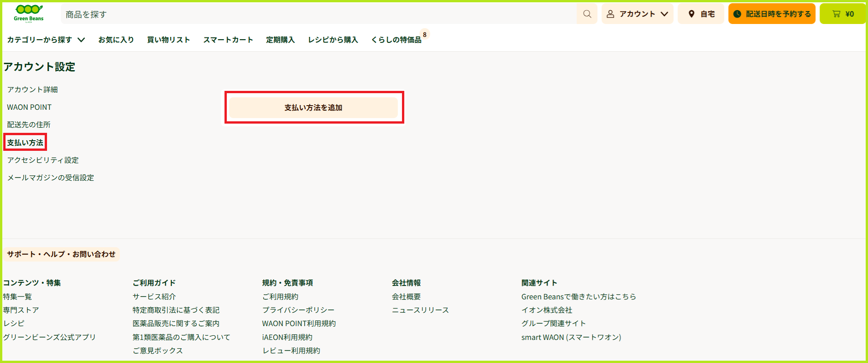868x363 pixels.
Task: Open the smart WAON (スマートワオン) link
Action: tap(571, 337)
